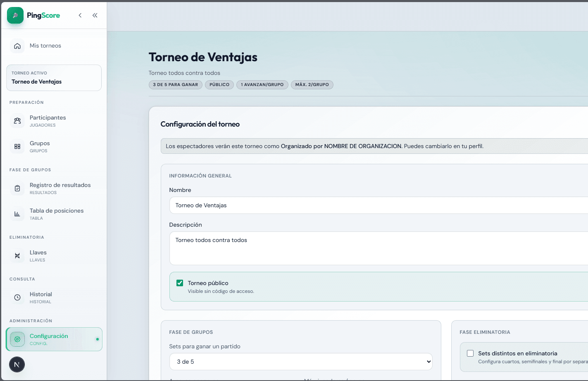Click the MÁX. 2/GRUPO badge
Image resolution: width=588 pixels, height=381 pixels.
312,85
